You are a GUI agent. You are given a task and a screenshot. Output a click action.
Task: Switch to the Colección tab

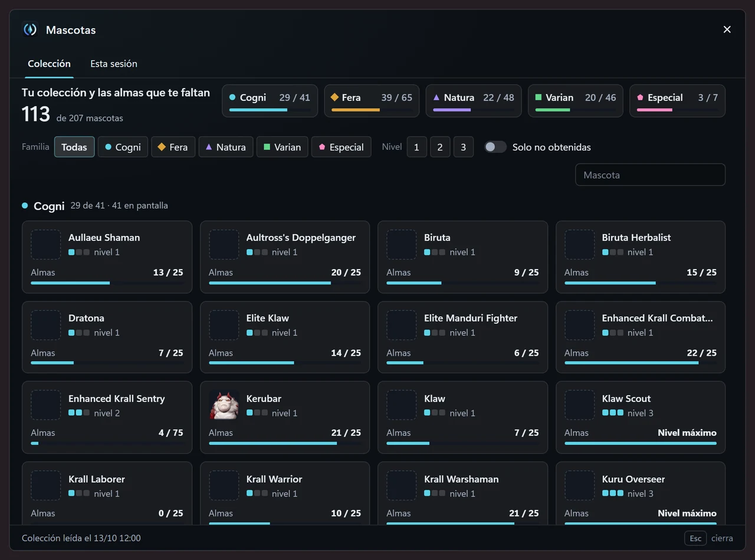coord(50,64)
